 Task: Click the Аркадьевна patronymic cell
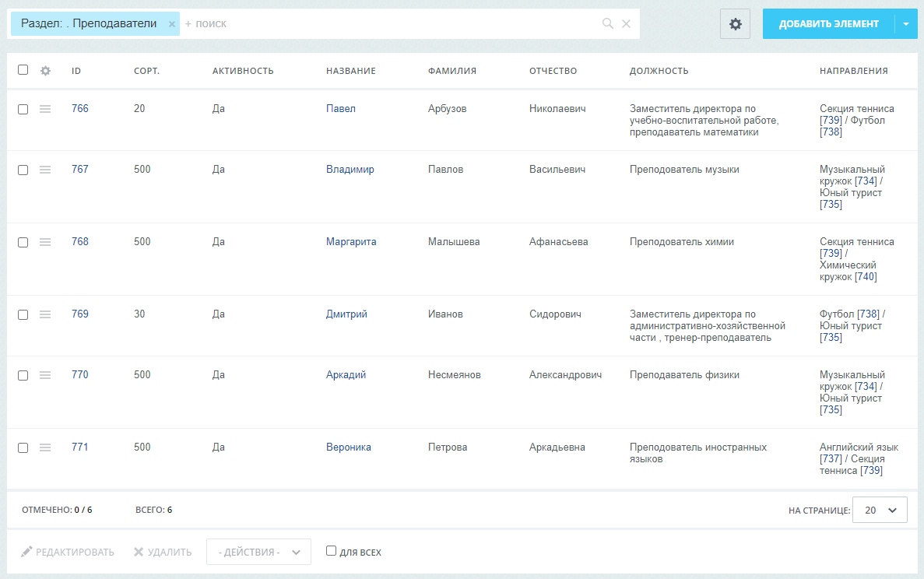(557, 447)
